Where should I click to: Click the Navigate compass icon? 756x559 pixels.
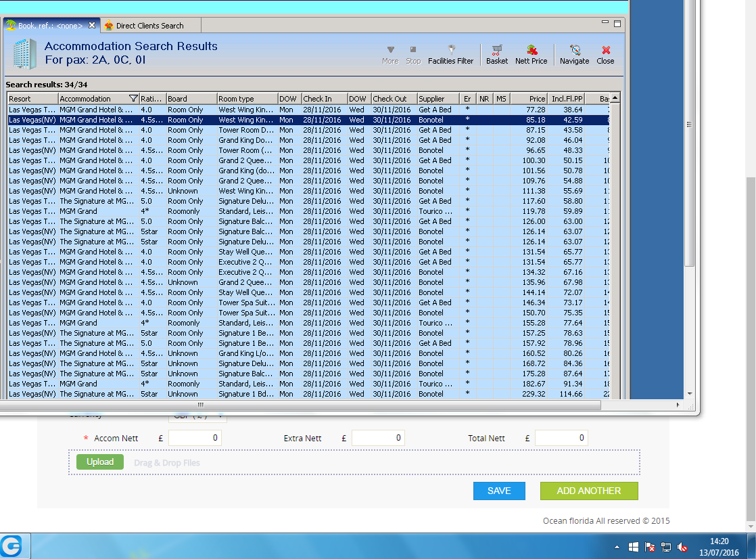(574, 55)
